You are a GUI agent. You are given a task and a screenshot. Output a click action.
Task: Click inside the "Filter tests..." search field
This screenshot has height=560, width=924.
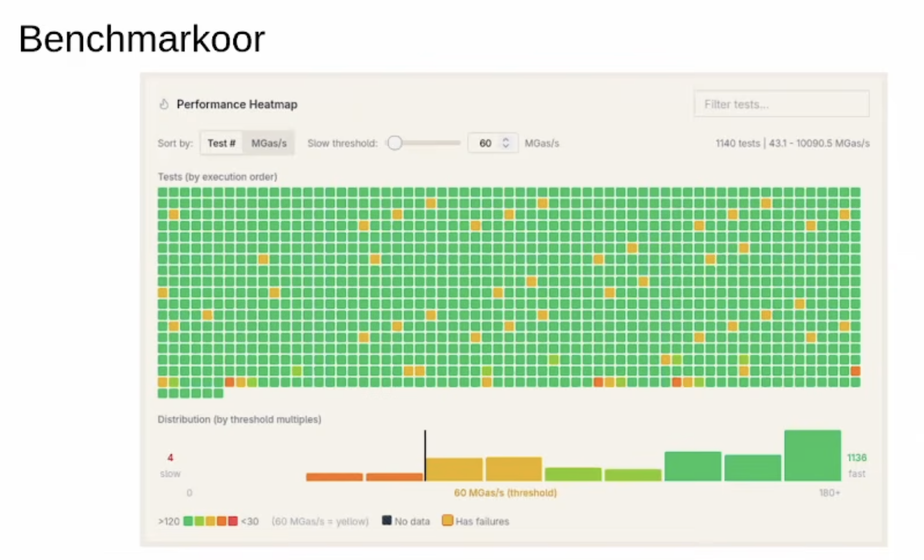(781, 104)
